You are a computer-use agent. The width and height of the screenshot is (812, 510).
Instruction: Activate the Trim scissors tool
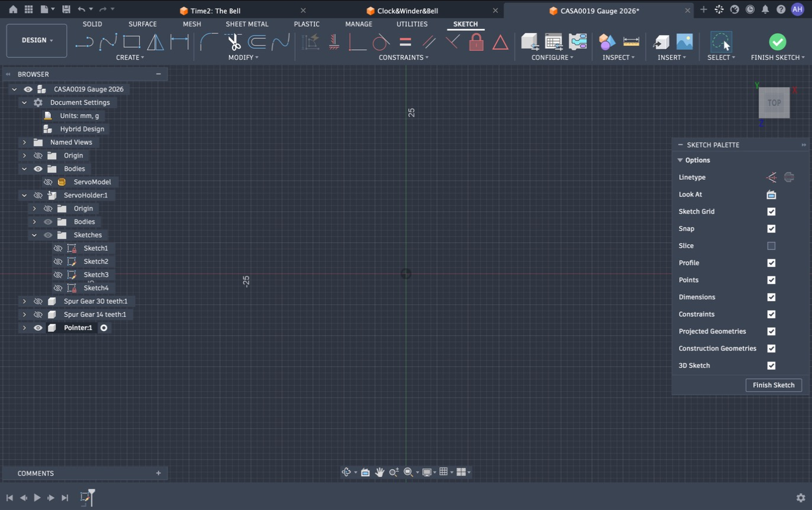[x=233, y=42]
